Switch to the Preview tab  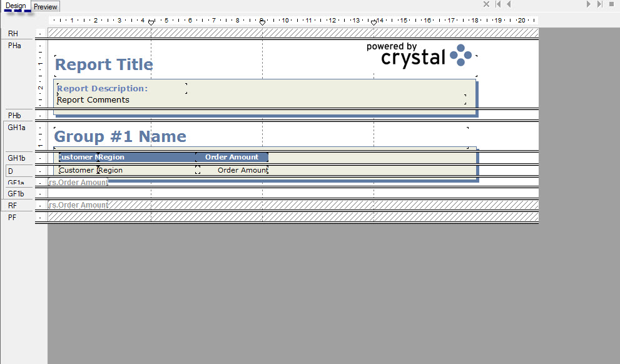click(45, 7)
